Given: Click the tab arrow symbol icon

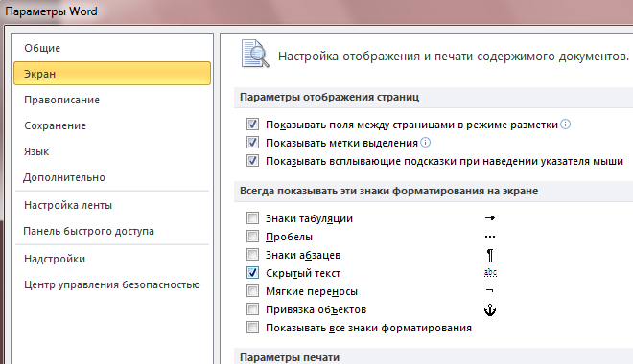Looking at the screenshot, I should point(490,218).
